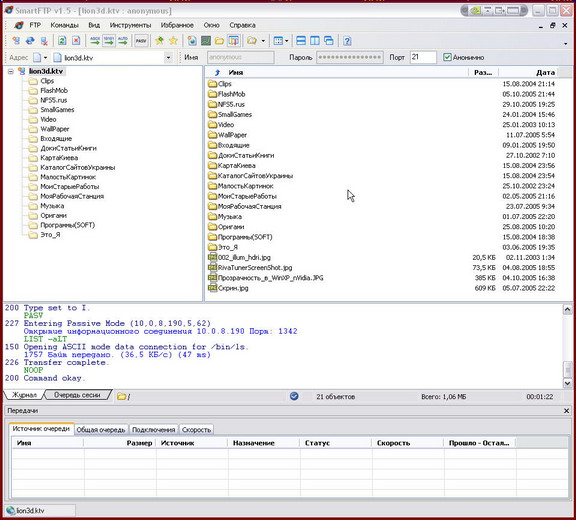Switch to Подключения tab
This screenshot has height=520, width=576.
tap(153, 430)
